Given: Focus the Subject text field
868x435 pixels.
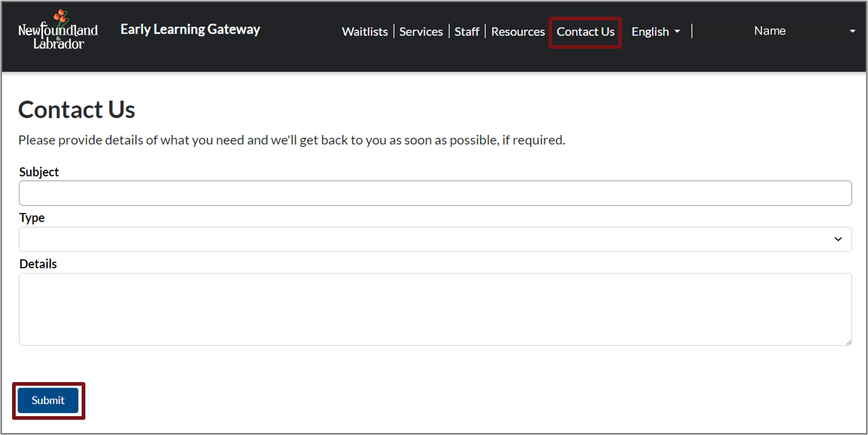Looking at the screenshot, I should click(x=435, y=193).
